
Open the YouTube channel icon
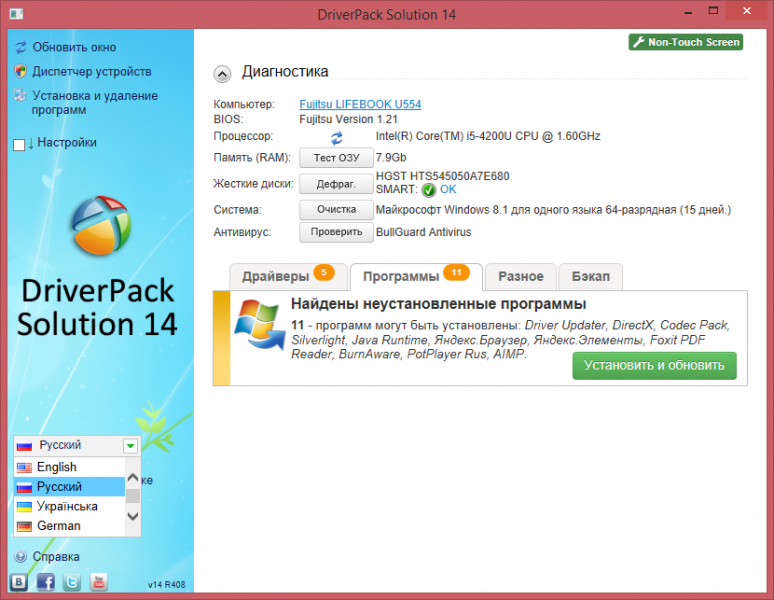pos(98,581)
